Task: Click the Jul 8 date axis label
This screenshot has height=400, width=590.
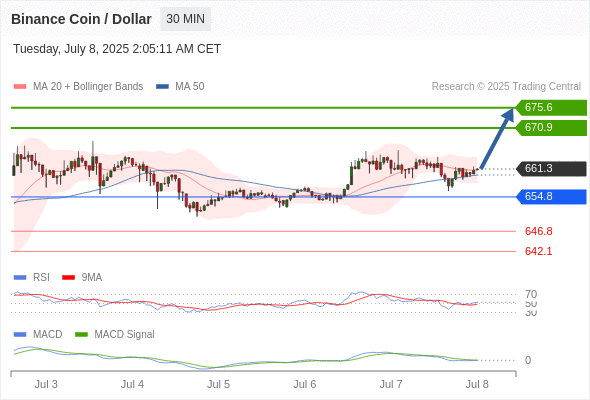Action: 477,384
